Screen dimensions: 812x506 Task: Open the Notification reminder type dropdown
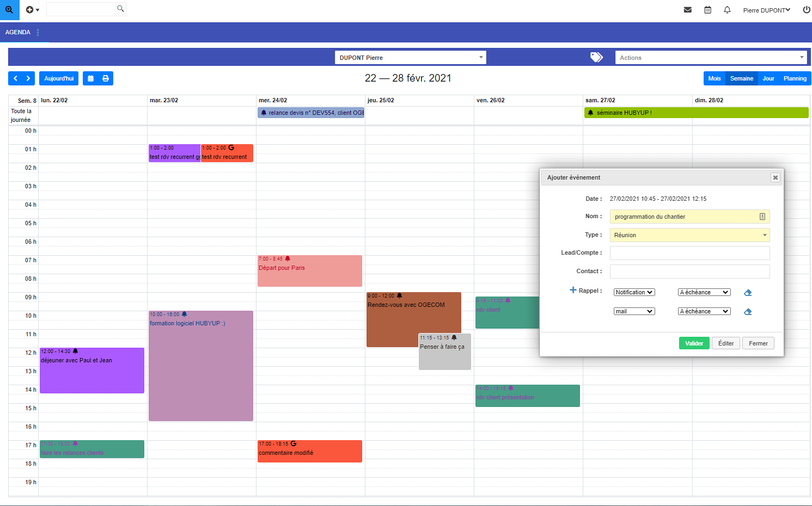634,292
